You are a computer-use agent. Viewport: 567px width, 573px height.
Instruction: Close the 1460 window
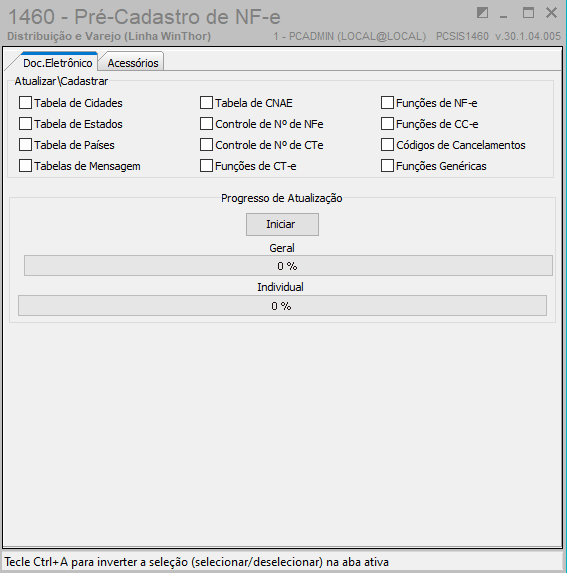click(x=551, y=13)
